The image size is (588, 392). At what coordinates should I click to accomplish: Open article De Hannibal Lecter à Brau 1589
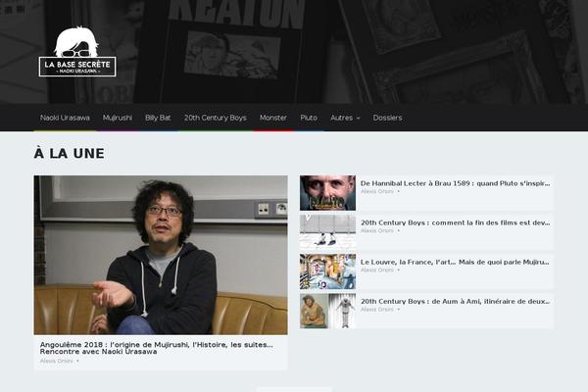pyautogui.click(x=455, y=183)
